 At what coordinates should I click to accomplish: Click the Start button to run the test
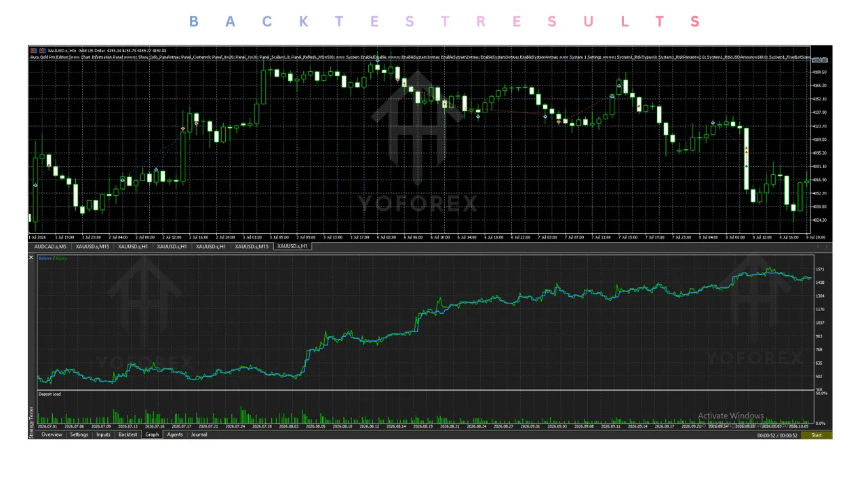[816, 435]
